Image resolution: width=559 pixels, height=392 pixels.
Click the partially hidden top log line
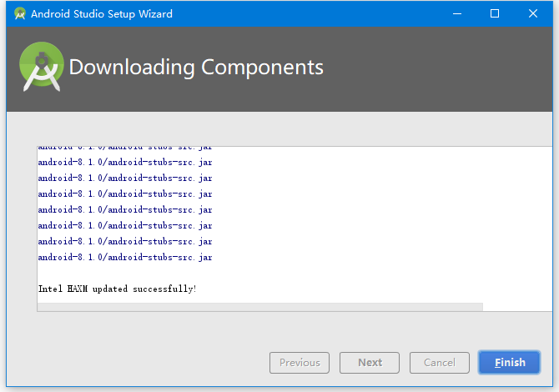point(125,148)
